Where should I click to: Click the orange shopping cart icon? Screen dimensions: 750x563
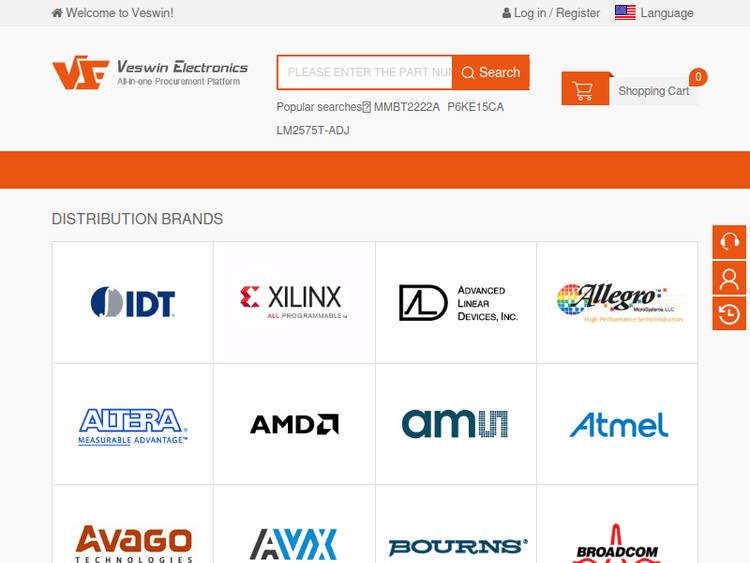point(580,91)
